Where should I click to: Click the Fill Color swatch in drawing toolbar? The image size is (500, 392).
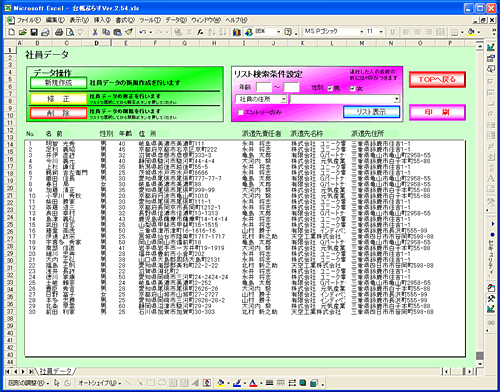point(220,383)
